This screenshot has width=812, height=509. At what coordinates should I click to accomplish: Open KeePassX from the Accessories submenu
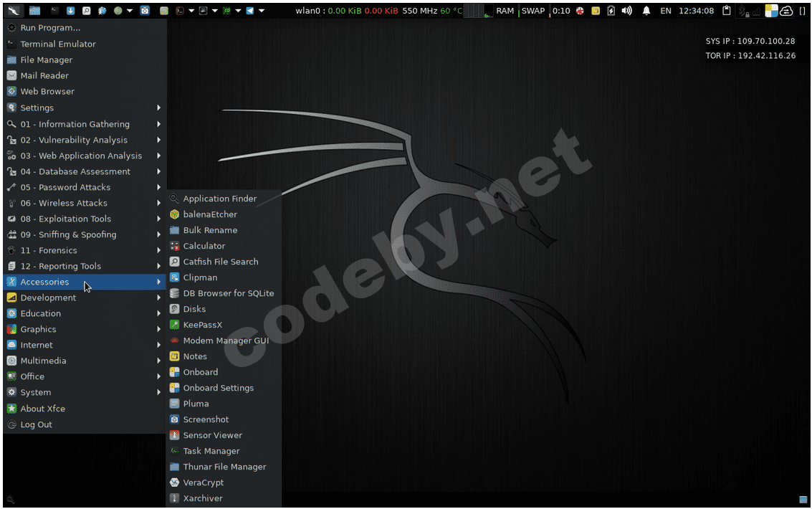(x=202, y=325)
